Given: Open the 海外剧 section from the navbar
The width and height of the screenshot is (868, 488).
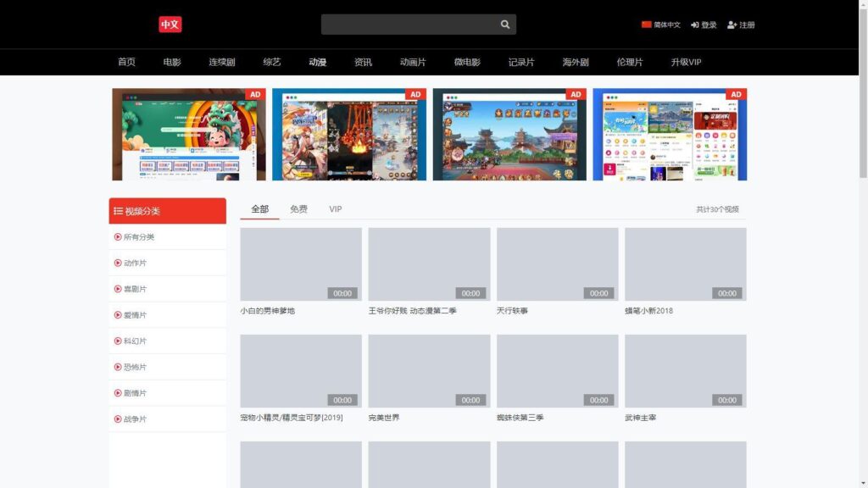Looking at the screenshot, I should coord(576,62).
